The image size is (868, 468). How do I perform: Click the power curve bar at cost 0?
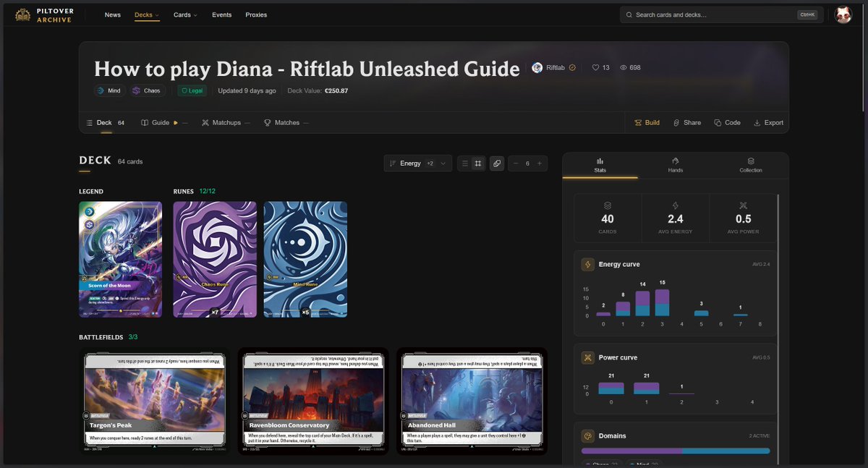pos(611,388)
